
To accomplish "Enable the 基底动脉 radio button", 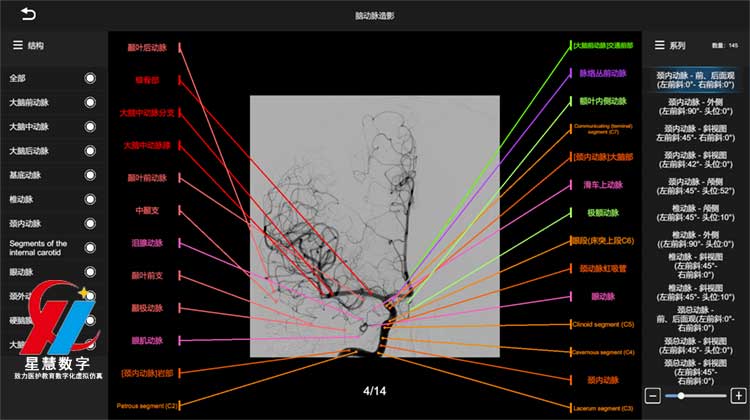I will coord(90,175).
